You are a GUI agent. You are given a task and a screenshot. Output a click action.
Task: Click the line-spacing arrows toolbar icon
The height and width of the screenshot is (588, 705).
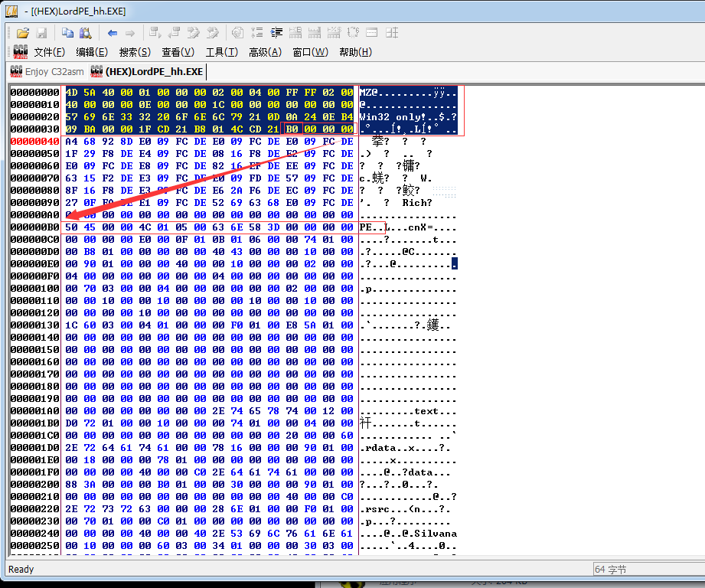tap(256, 32)
